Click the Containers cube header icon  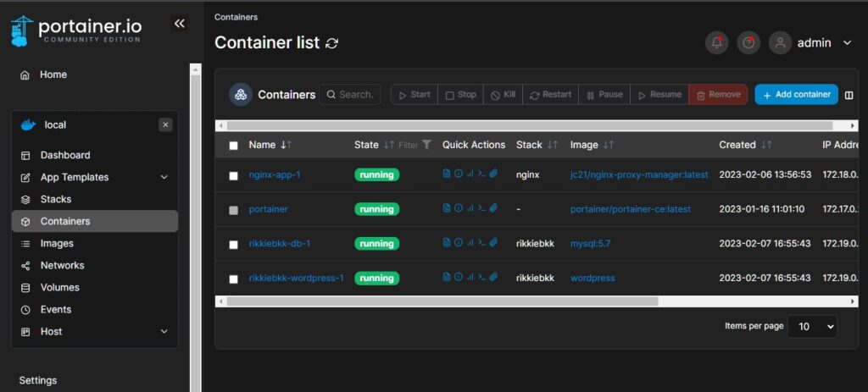pyautogui.click(x=241, y=95)
